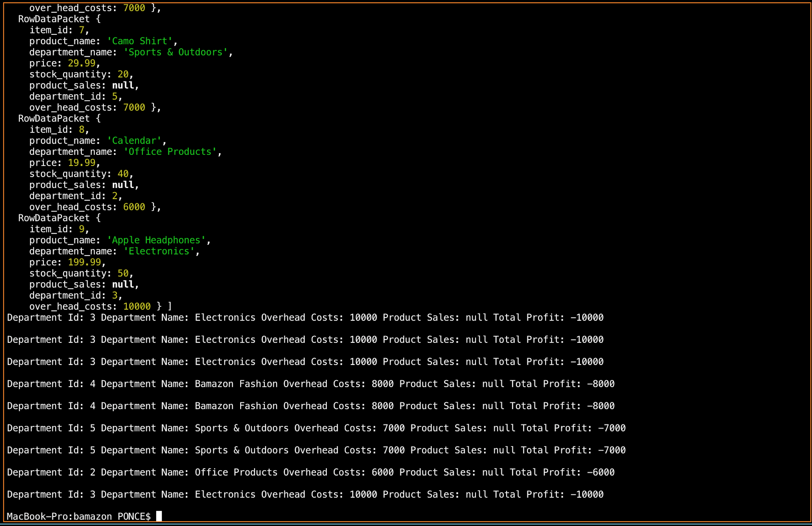The width and height of the screenshot is (812, 526).
Task: Click the 'Sports & Outdoors' department_name value
Action: click(x=175, y=52)
